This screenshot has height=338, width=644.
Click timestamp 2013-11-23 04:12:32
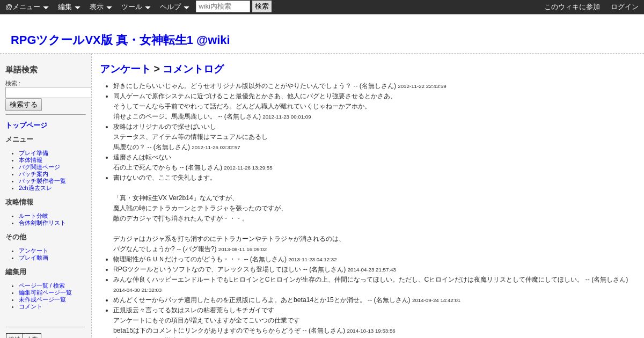coord(312,260)
